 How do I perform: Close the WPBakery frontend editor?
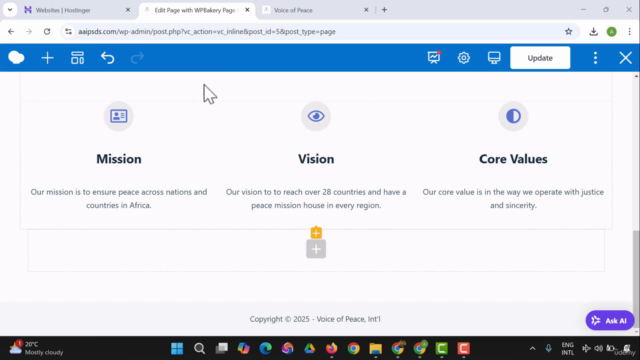coord(625,58)
